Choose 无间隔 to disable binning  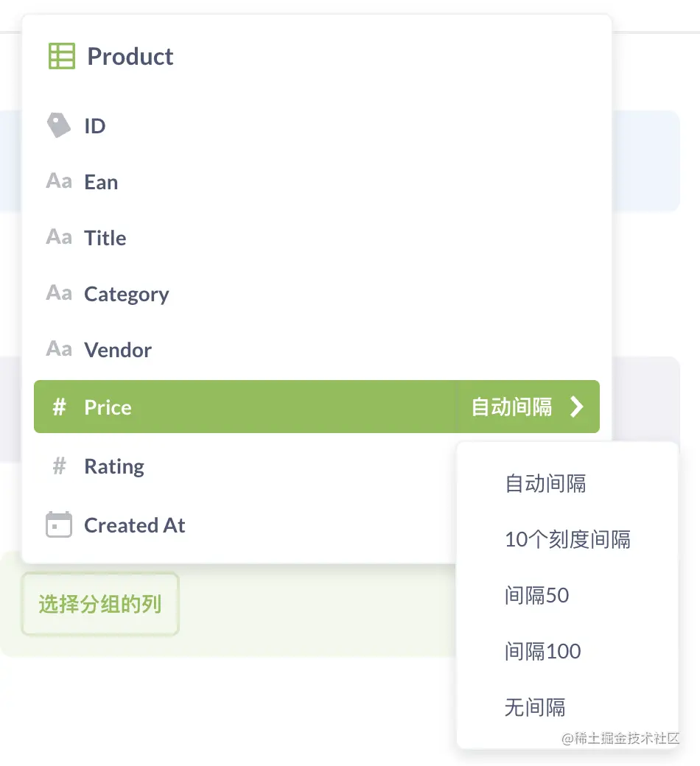(535, 708)
